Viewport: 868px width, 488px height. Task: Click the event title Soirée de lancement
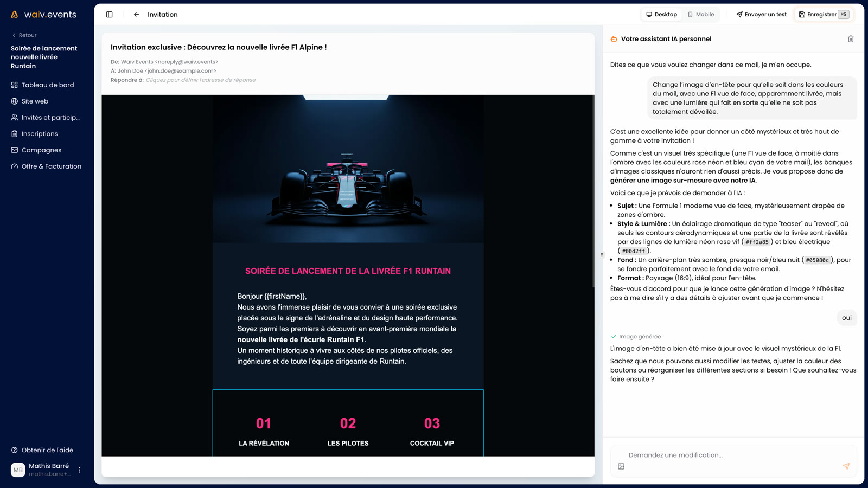(44, 57)
